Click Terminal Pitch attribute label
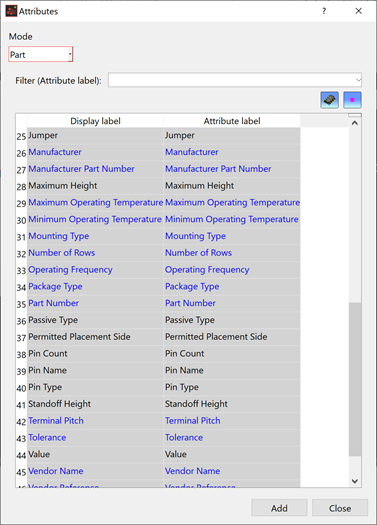The width and height of the screenshot is (377, 525). pos(232,421)
